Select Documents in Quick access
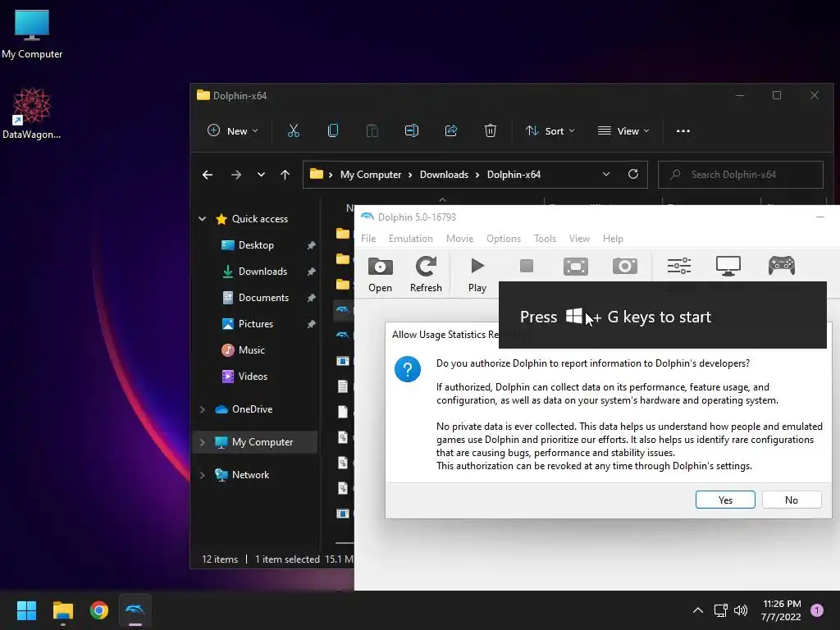840x630 pixels. tap(263, 297)
